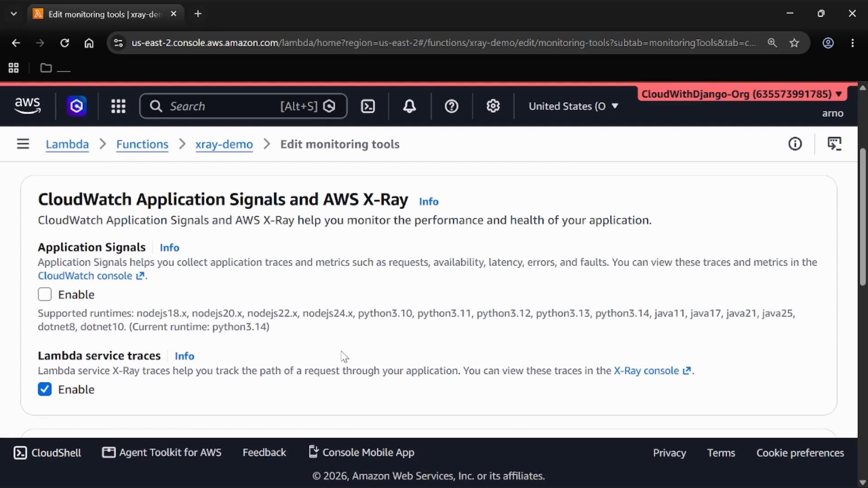This screenshot has width=868, height=488.
Task: Open the console settings gear
Action: 493,106
